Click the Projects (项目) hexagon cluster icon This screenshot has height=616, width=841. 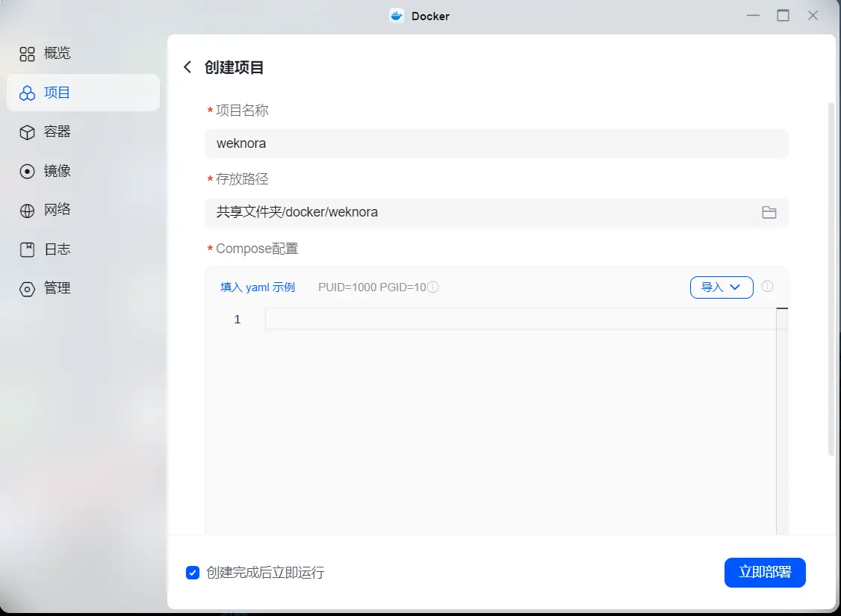tap(27, 93)
